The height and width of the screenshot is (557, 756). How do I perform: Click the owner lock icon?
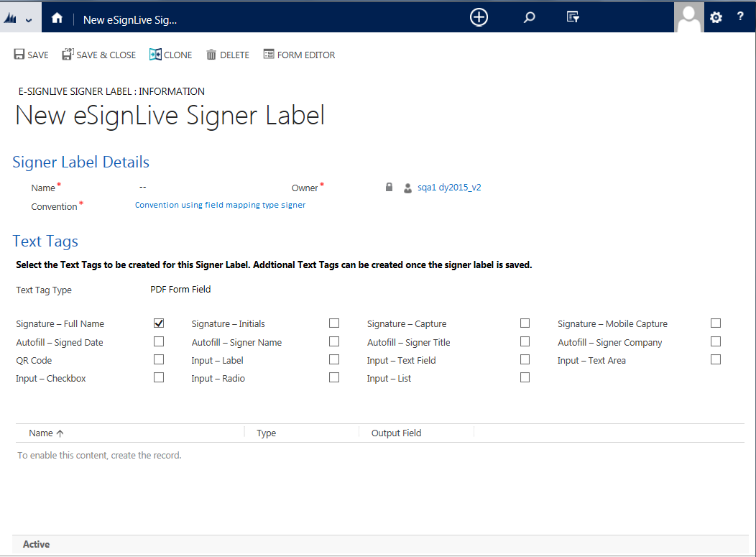point(389,187)
